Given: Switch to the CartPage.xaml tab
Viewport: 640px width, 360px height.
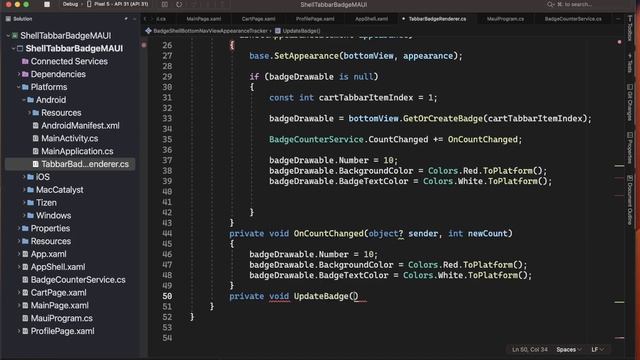Looking at the screenshot, I should coord(258,19).
